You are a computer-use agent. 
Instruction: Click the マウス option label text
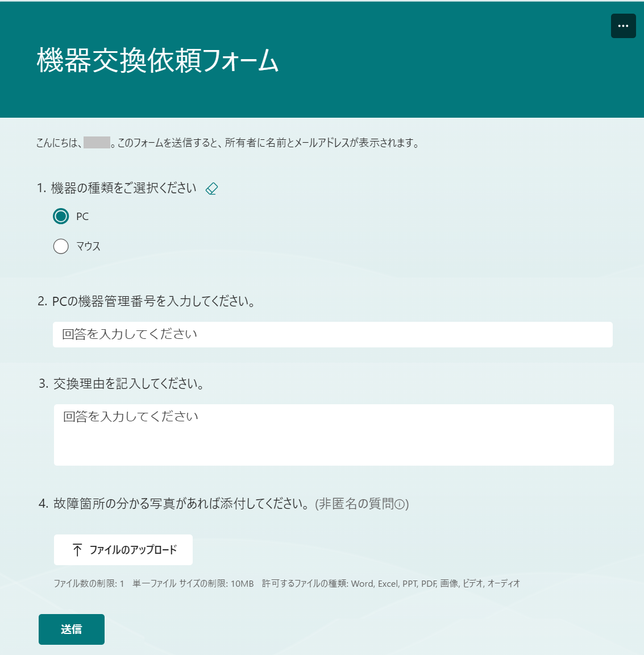coord(87,246)
